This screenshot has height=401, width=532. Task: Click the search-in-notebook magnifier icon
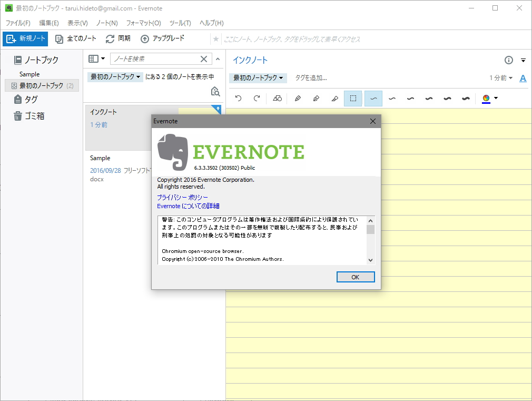point(215,91)
